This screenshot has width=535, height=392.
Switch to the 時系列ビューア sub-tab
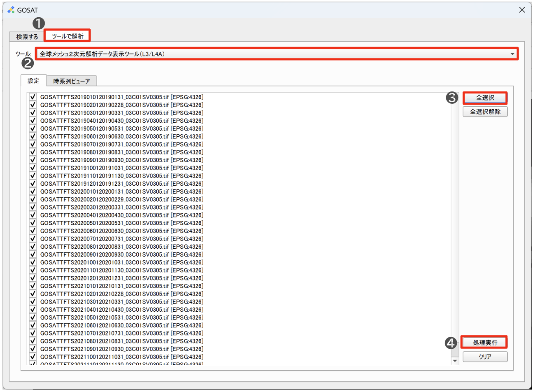point(72,81)
